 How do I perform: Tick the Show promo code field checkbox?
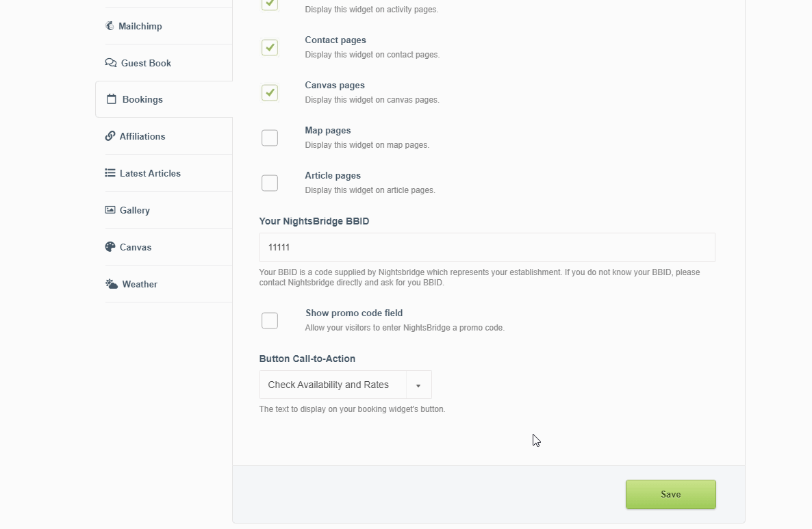pos(270,320)
